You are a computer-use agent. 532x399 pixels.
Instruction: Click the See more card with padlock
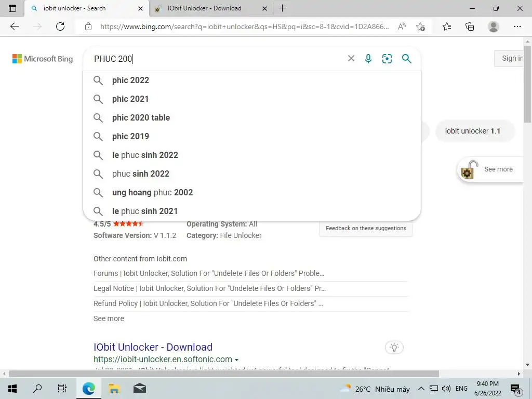pos(491,169)
